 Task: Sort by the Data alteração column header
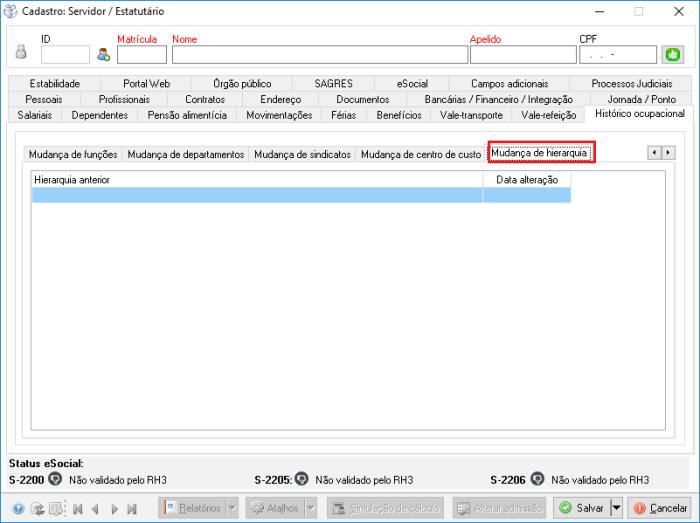[526, 179]
